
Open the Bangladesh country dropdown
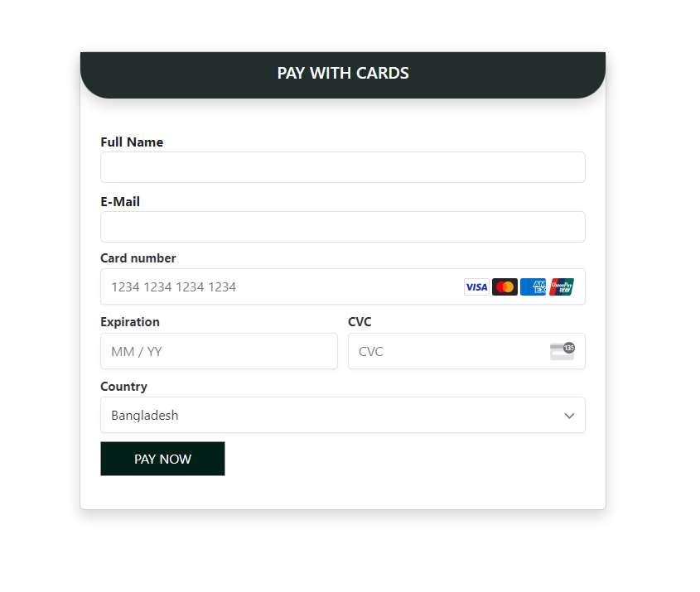[331, 416]
